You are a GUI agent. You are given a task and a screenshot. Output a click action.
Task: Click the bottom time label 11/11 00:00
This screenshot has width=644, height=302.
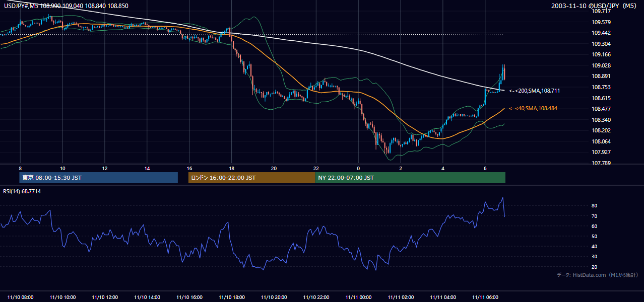(359, 297)
